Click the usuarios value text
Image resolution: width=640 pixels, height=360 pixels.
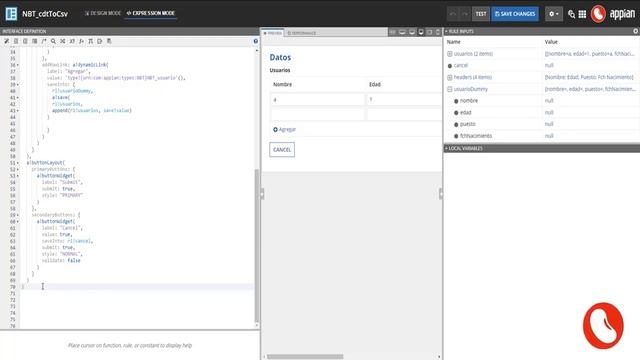click(x=589, y=54)
